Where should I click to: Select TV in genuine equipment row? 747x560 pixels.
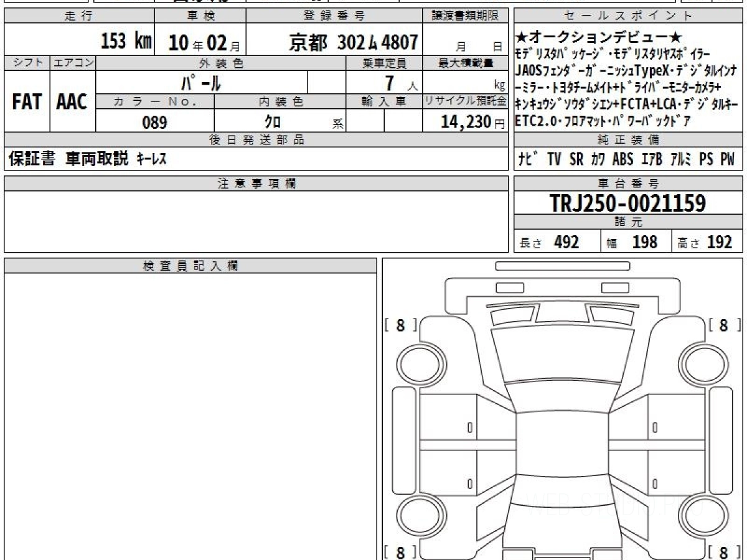[555, 159]
